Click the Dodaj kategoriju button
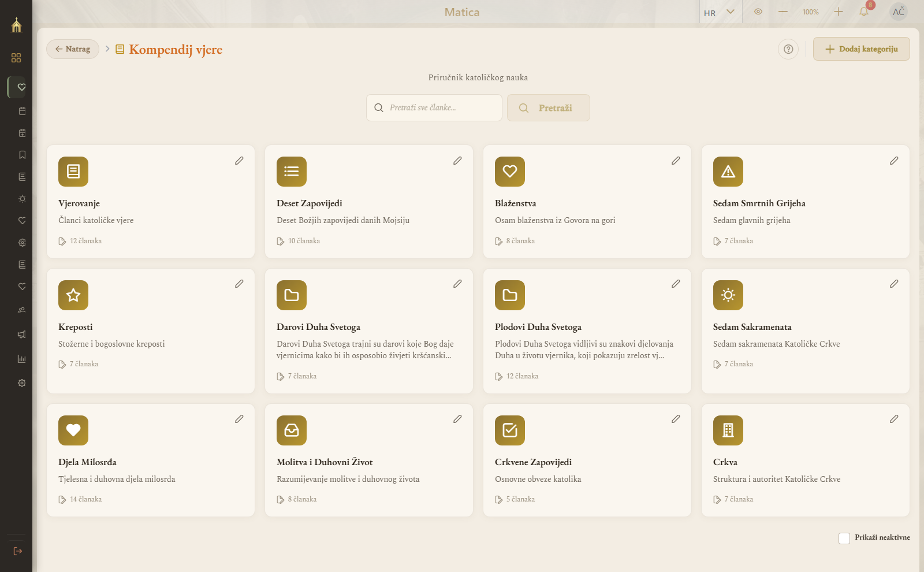 pyautogui.click(x=862, y=49)
